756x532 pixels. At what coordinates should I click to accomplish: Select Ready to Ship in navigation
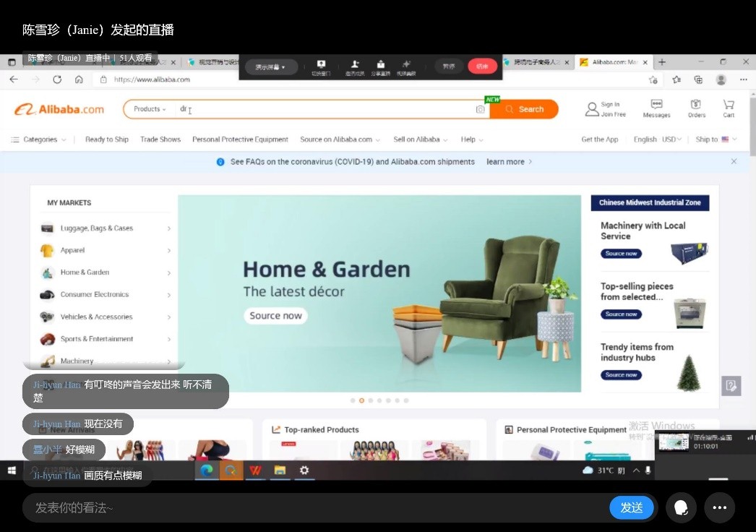coord(107,140)
